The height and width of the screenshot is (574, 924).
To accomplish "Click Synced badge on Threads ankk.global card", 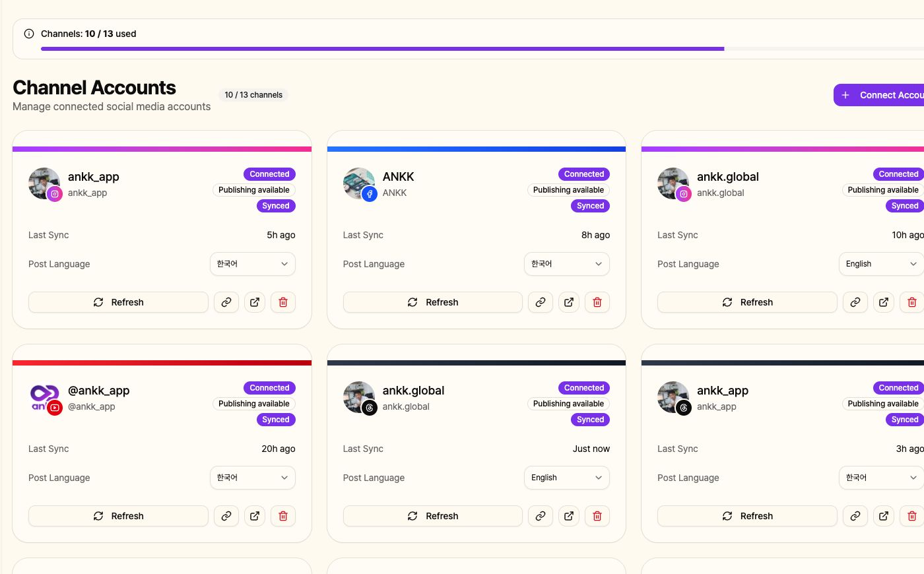I will click(590, 420).
